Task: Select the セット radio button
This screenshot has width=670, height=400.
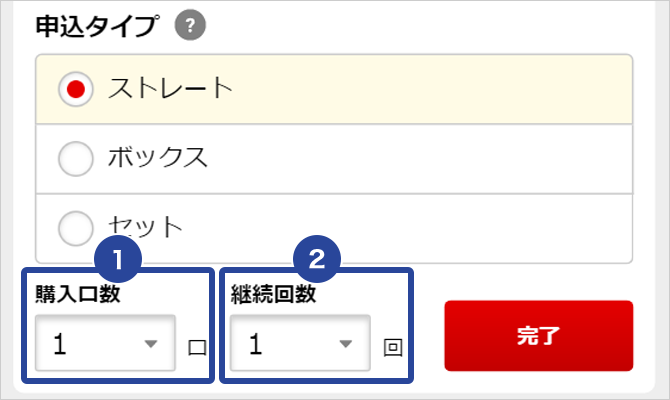Action: pyautogui.click(x=76, y=226)
